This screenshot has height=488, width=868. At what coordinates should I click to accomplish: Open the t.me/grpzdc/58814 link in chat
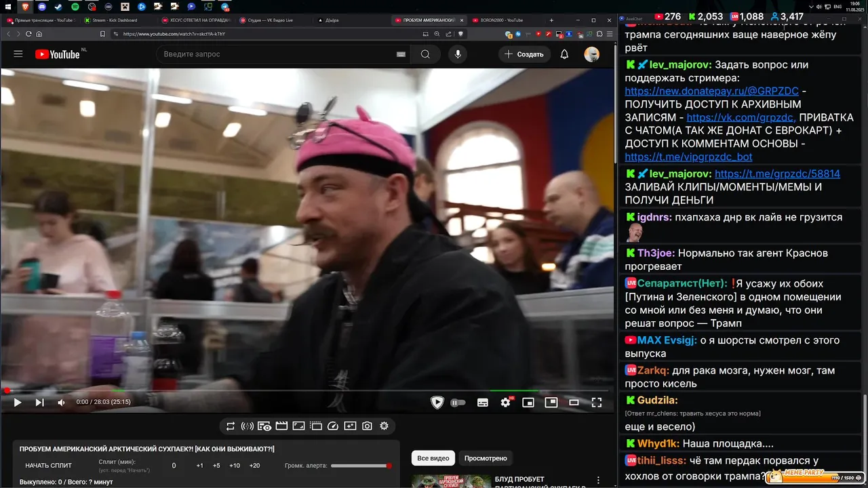tap(777, 174)
